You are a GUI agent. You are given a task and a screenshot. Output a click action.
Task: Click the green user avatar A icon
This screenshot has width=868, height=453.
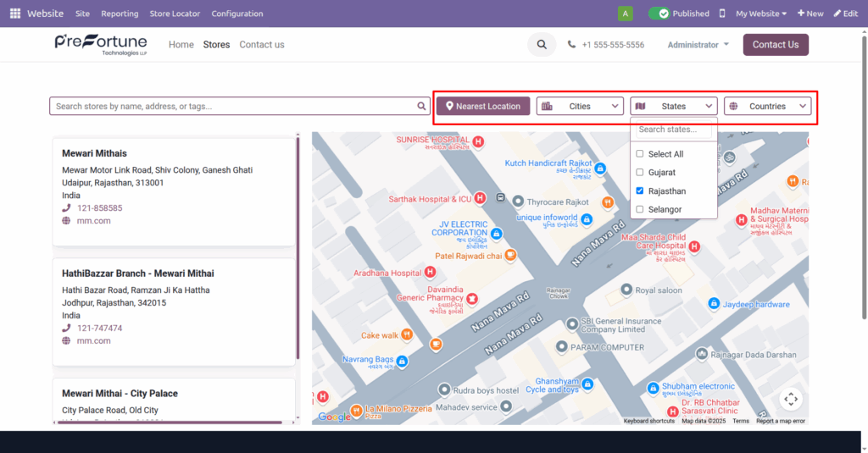point(625,14)
